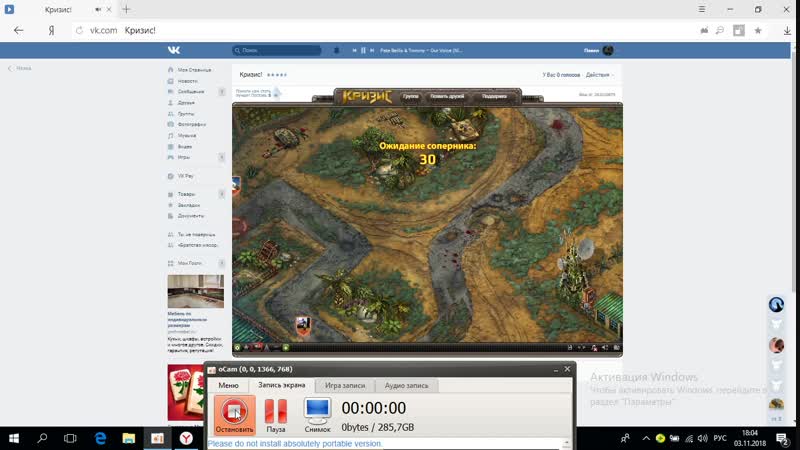Skip to previous track in VK player
Viewport: 800px width, 450px height.
[354, 51]
